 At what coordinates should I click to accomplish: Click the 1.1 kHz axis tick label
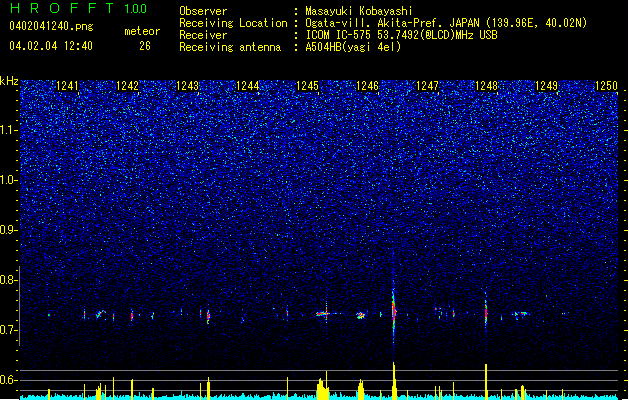click(x=8, y=130)
